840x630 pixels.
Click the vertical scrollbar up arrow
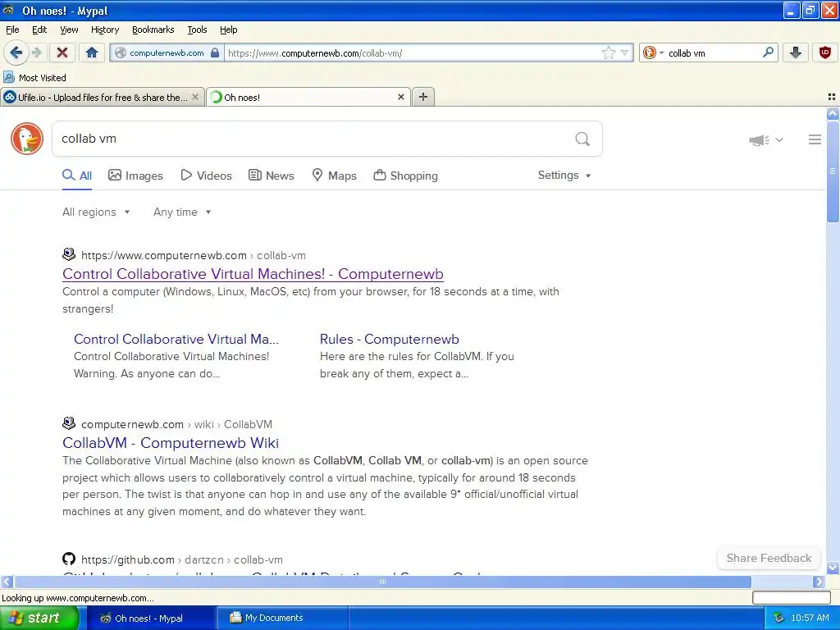(x=833, y=113)
